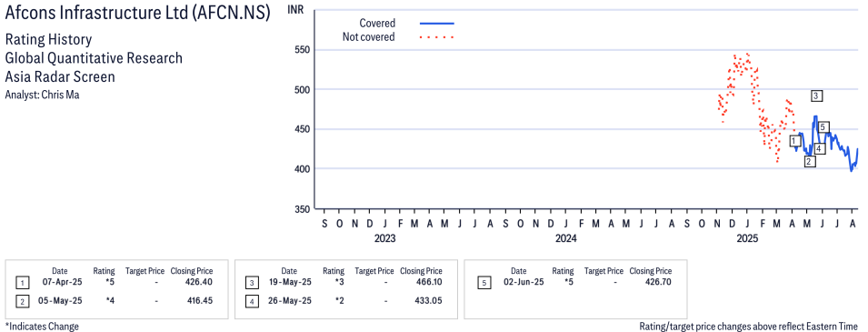Select table box 5 beside 02-Jun-25
868x332 pixels.
[484, 283]
